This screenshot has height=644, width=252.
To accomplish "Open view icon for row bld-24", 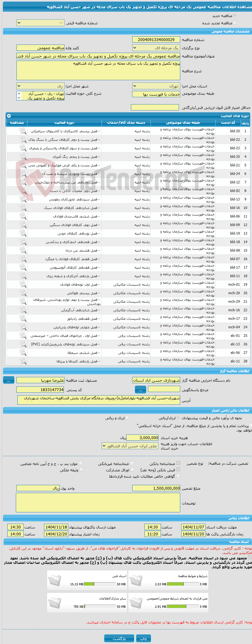I will point(23,174).
